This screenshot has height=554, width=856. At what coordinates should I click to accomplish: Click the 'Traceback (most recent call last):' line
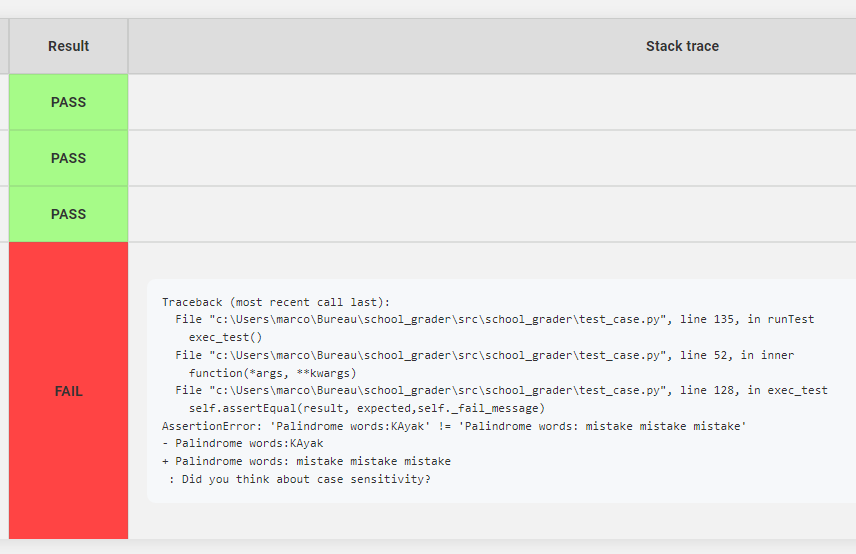coord(276,302)
